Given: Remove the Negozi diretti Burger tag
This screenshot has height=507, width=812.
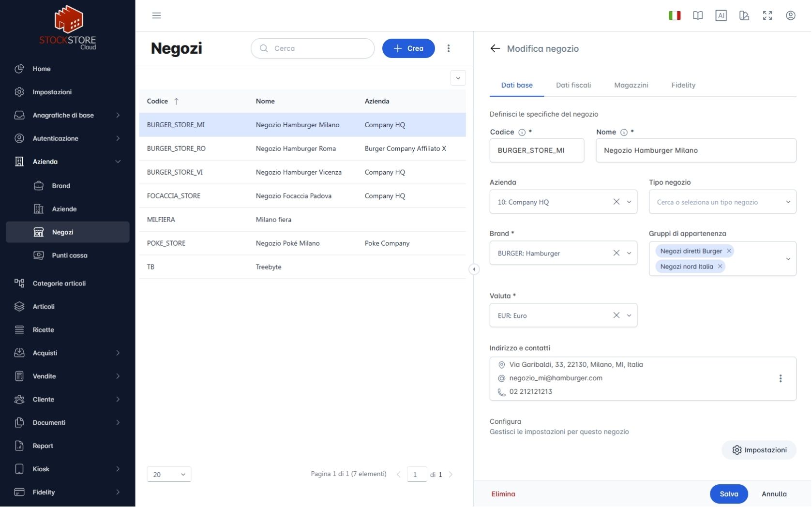Looking at the screenshot, I should [x=729, y=251].
